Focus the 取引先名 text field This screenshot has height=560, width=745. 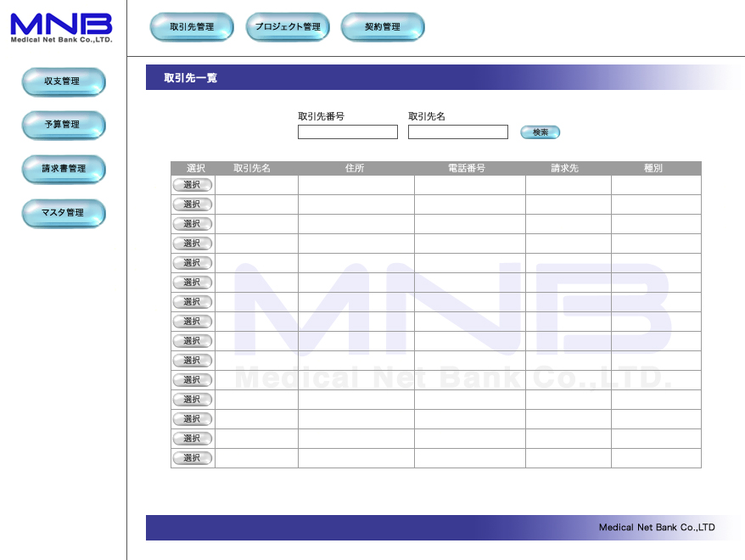(x=457, y=132)
